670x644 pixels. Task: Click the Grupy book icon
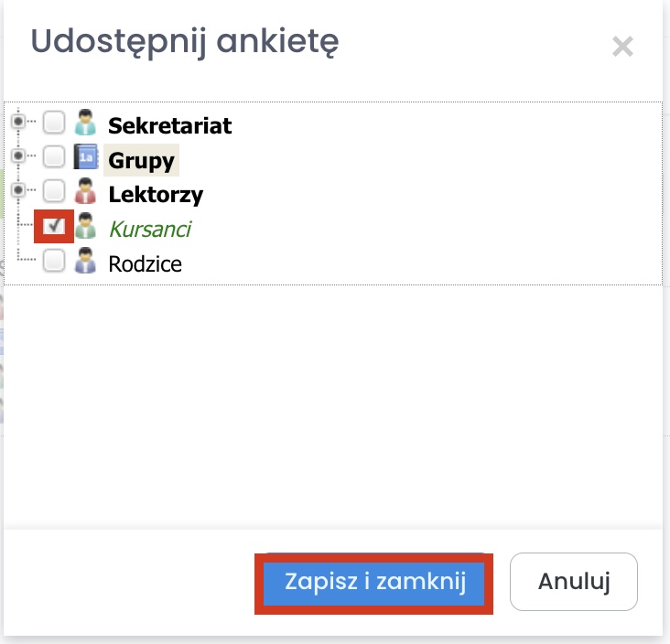pyautogui.click(x=85, y=157)
